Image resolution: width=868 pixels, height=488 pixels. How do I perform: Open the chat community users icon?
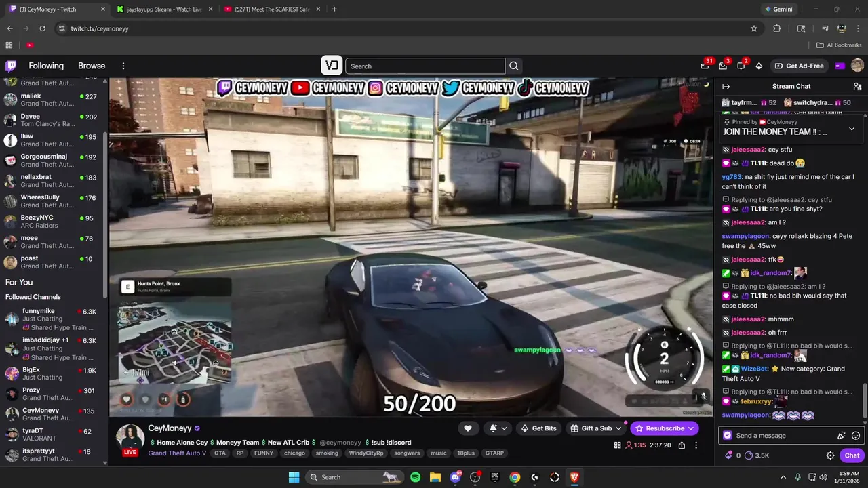pos(857,86)
